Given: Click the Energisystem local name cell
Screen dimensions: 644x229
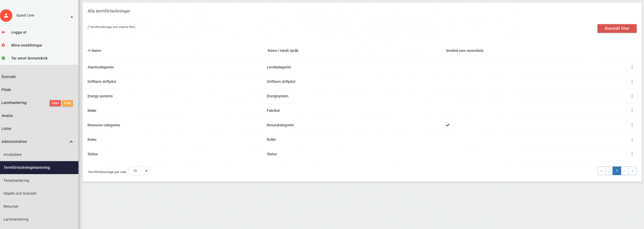Looking at the screenshot, I should pyautogui.click(x=277, y=96).
